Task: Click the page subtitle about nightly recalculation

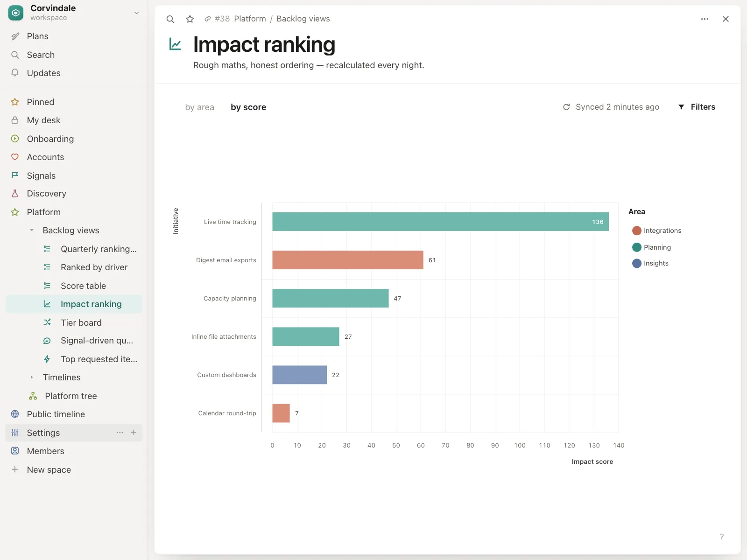Action: pyautogui.click(x=309, y=65)
